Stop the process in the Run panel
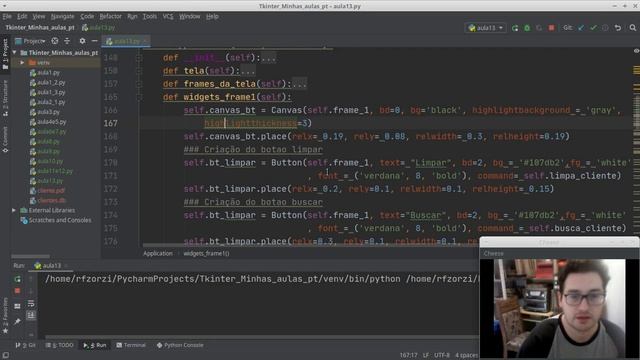 [18, 291]
